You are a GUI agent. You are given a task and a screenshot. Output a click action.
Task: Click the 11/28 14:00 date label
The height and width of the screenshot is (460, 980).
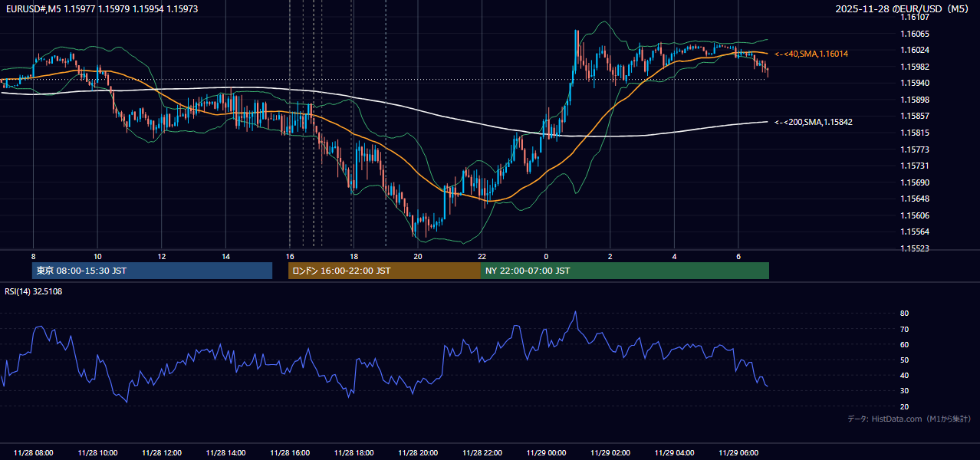pos(225,453)
